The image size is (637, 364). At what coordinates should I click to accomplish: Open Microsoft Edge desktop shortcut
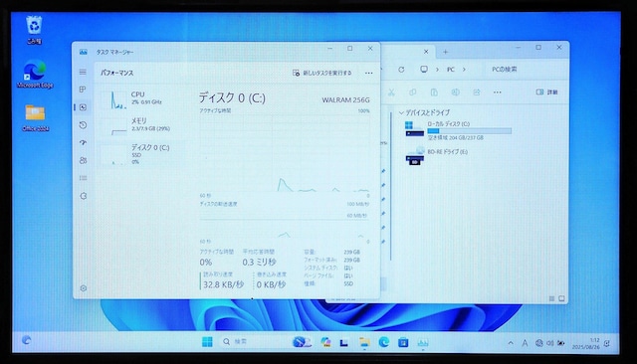pos(35,74)
